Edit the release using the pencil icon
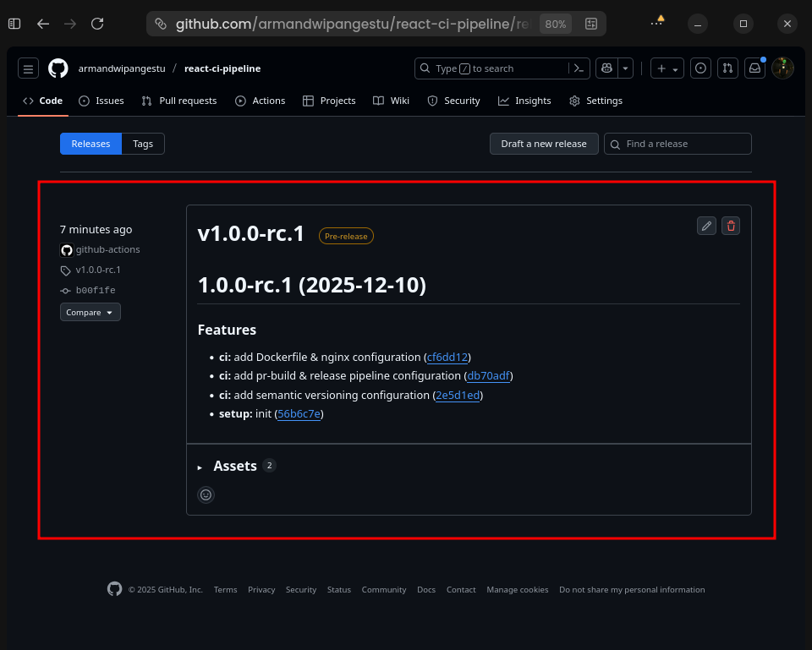 pyautogui.click(x=706, y=226)
